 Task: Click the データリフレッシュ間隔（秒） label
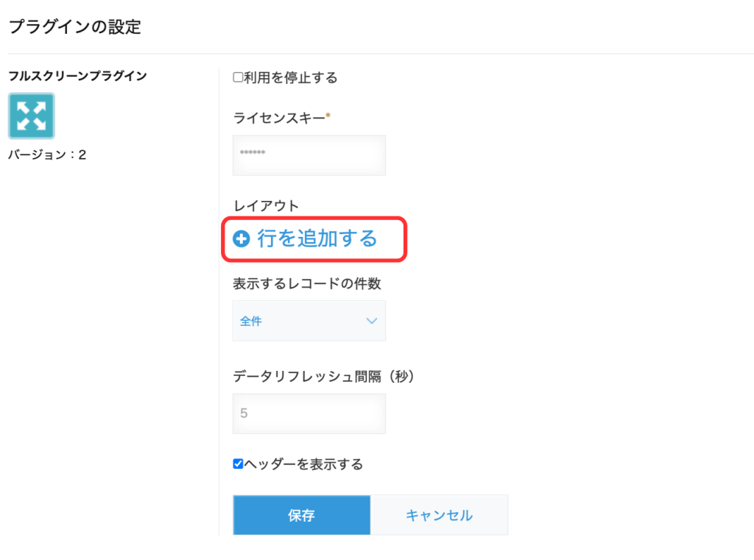(x=325, y=376)
